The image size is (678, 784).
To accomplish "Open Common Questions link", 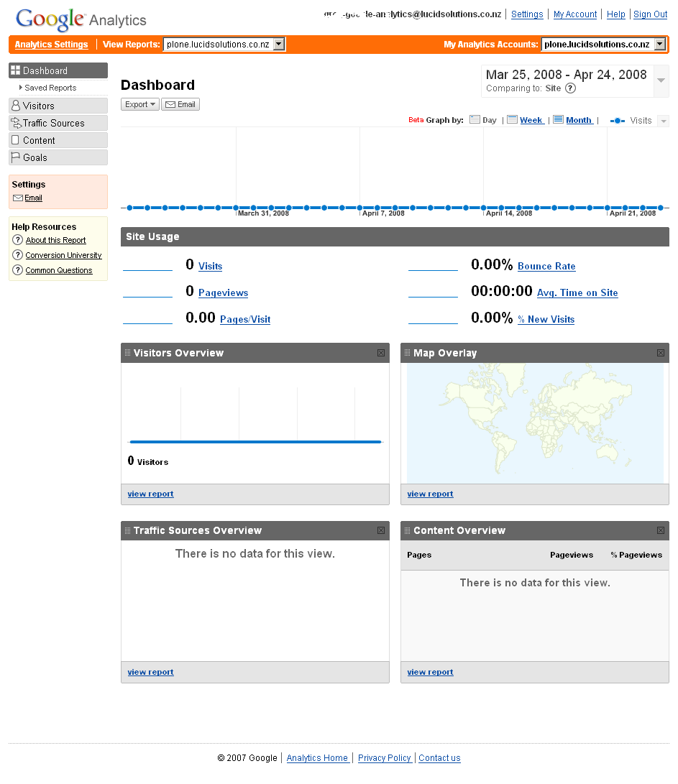I will [59, 270].
